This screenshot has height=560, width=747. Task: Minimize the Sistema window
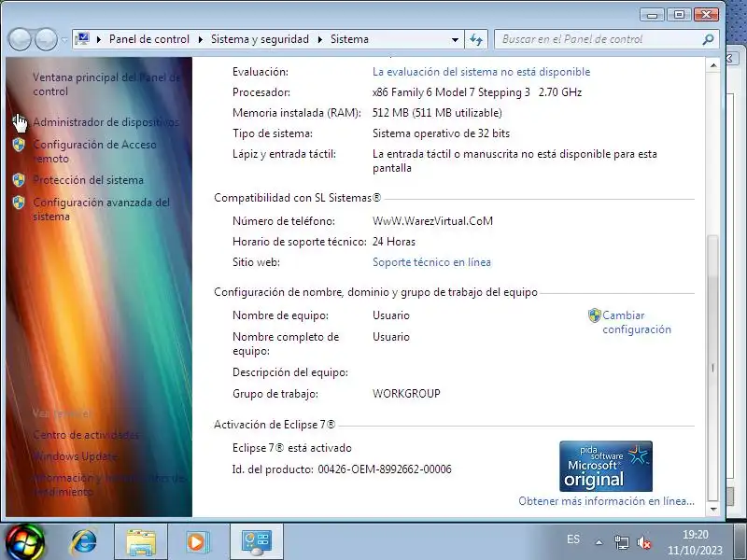pos(652,15)
